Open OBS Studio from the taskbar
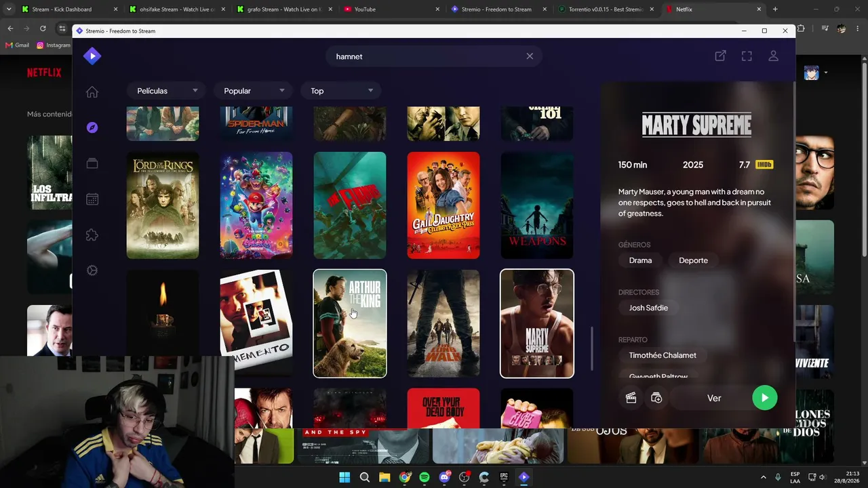This screenshot has height=488, width=868. pos(464,477)
